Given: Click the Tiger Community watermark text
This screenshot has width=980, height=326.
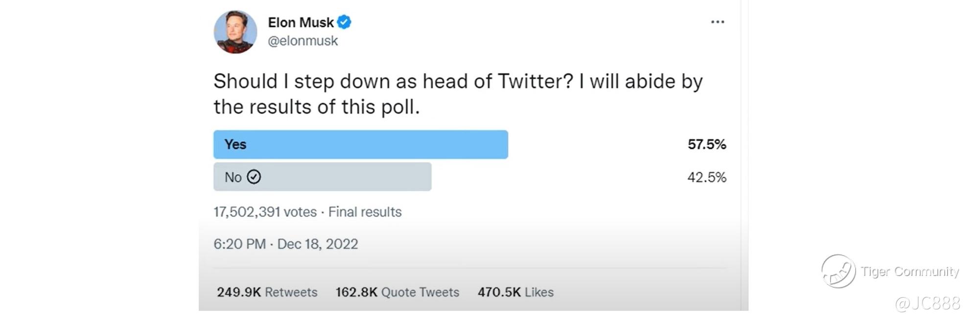Looking at the screenshot, I should click(910, 272).
